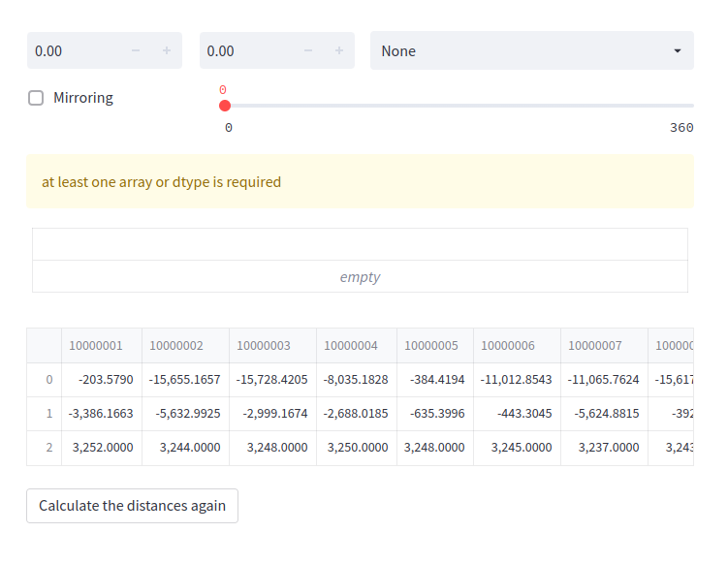
Task: Select the cell 3,244.0000
Action: point(186,448)
